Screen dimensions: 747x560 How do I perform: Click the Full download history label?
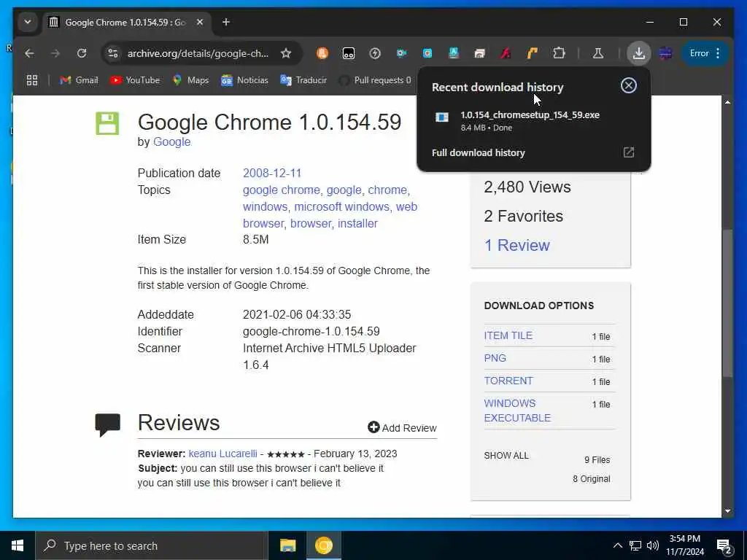(478, 153)
